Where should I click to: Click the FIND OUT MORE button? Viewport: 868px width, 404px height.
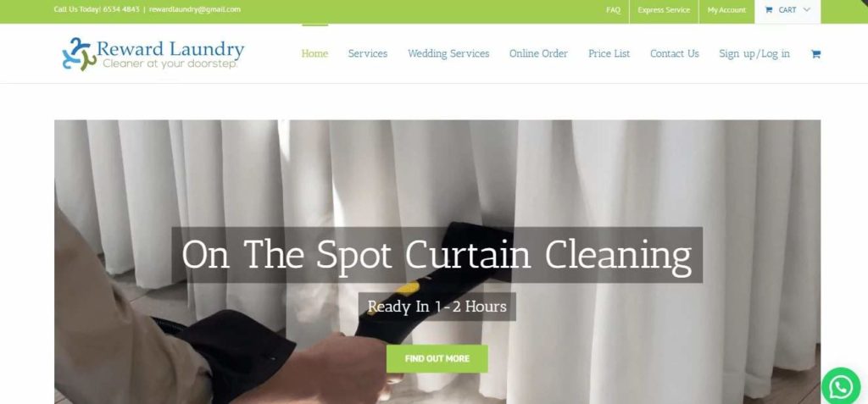click(x=437, y=358)
